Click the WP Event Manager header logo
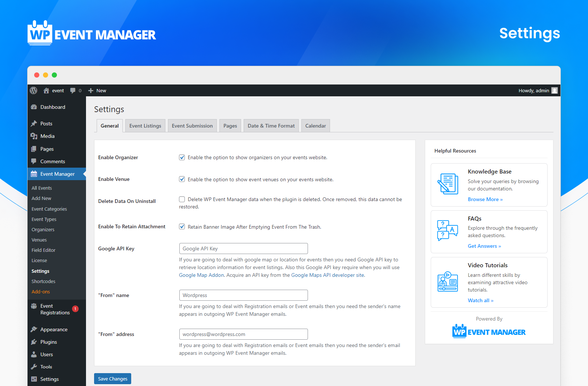This screenshot has height=386, width=588. (x=92, y=33)
